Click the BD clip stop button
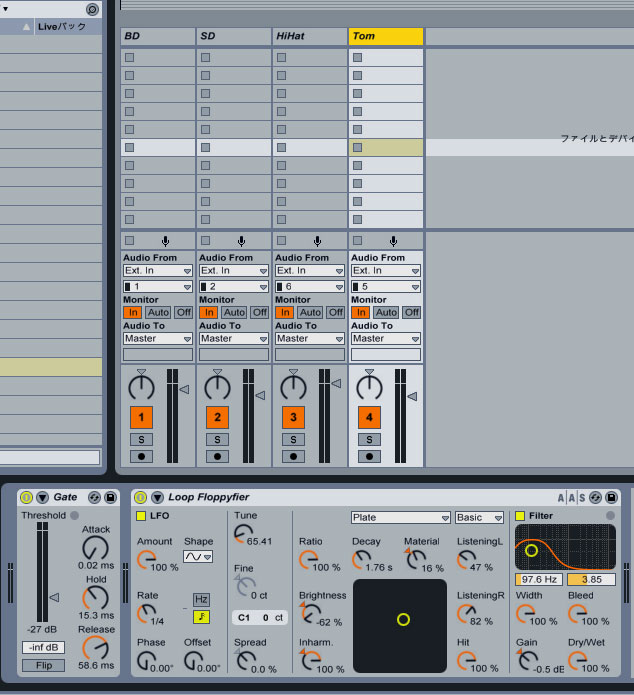This screenshot has width=634, height=695. click(129, 241)
